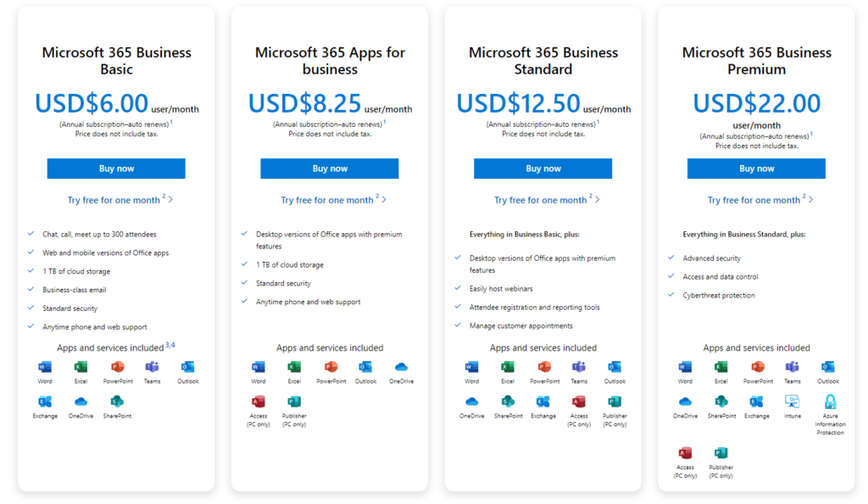Click chevron beside Try free under Apps for business
The height and width of the screenshot is (504, 868).
coord(384,200)
